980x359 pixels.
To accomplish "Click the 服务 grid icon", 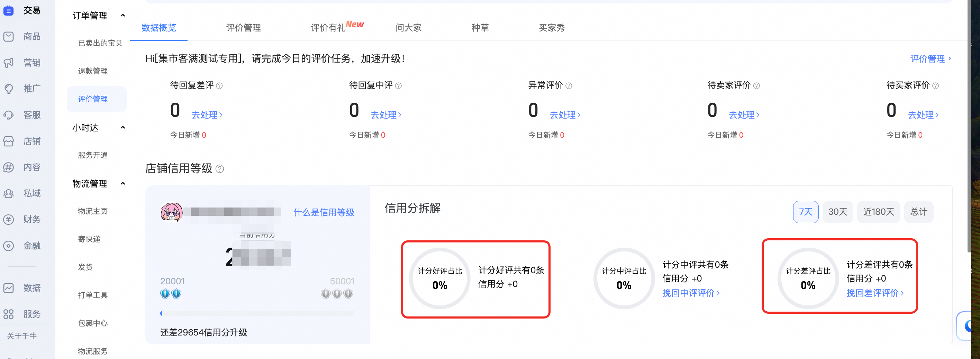I will tap(8, 314).
